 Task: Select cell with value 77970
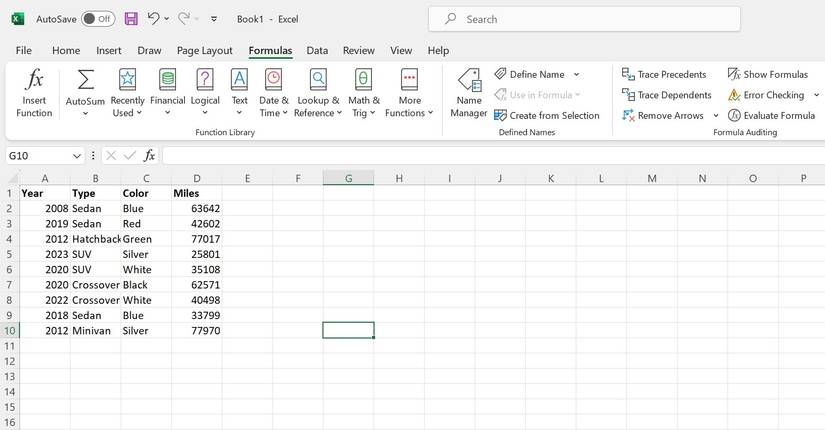(197, 331)
